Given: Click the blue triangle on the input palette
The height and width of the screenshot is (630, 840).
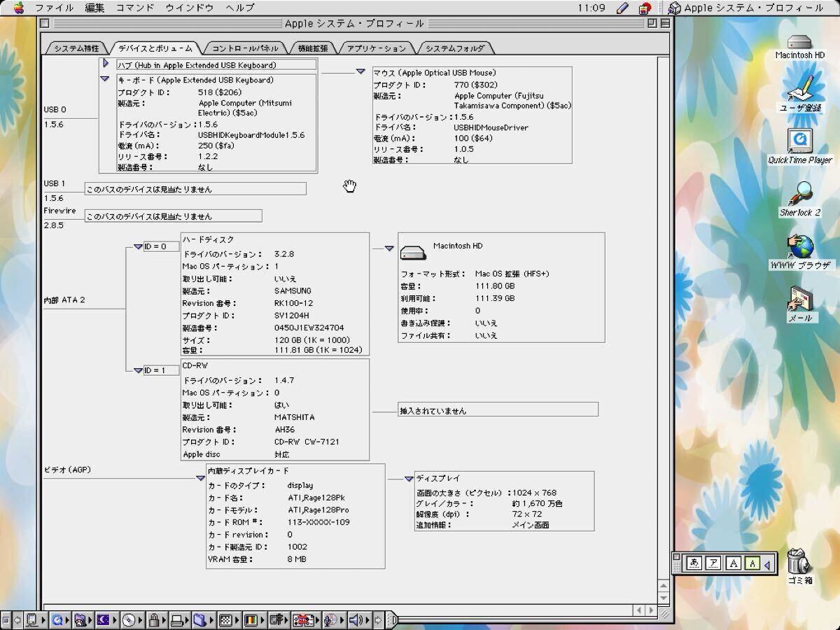Looking at the screenshot, I should pos(767,563).
